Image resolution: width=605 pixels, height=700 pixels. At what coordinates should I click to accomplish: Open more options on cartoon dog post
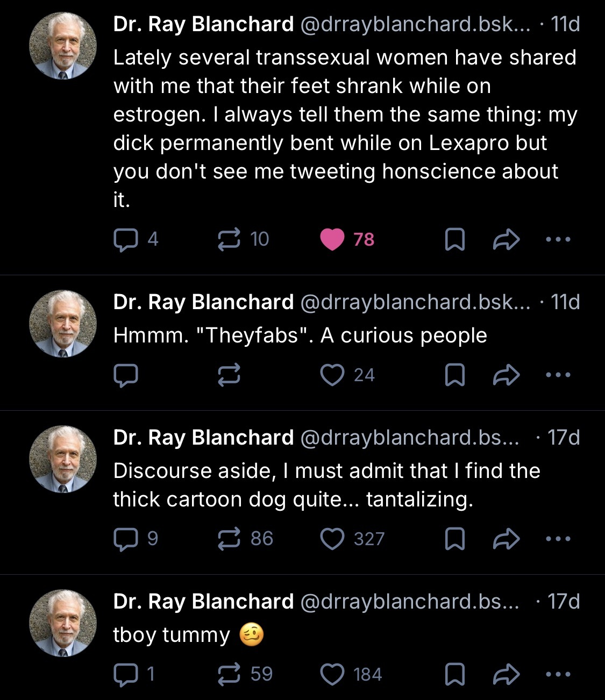pyautogui.click(x=558, y=539)
